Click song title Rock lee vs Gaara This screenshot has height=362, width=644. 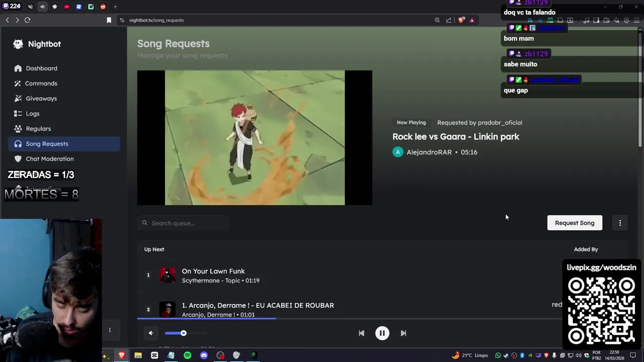[456, 137]
